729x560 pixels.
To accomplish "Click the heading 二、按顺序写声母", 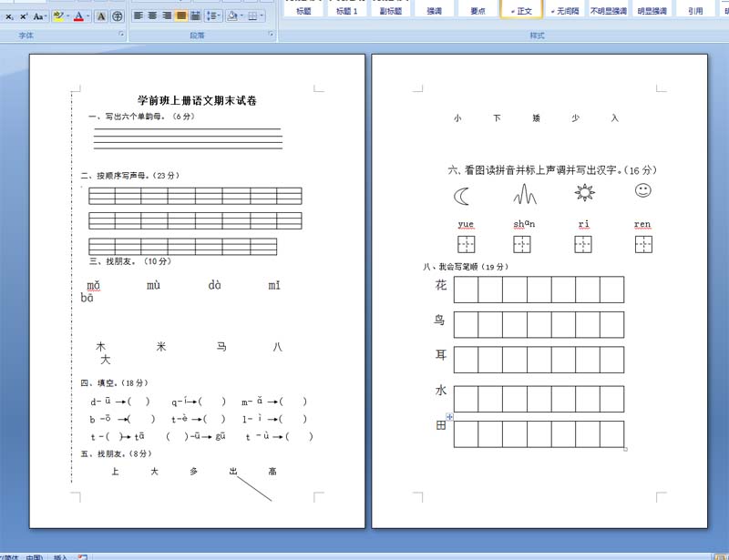I will pos(117,175).
